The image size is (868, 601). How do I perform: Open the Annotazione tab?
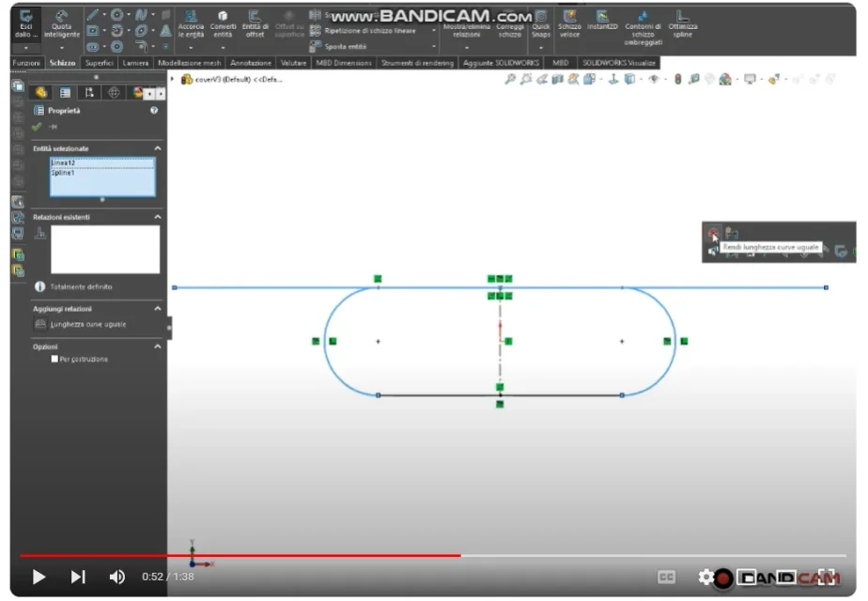251,63
